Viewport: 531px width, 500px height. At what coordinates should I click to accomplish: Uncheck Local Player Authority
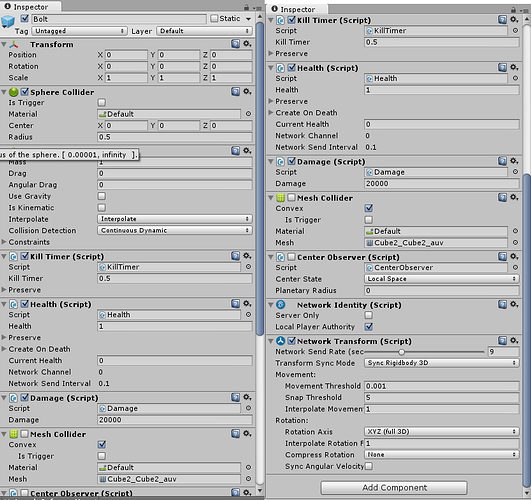pyautogui.click(x=368, y=327)
